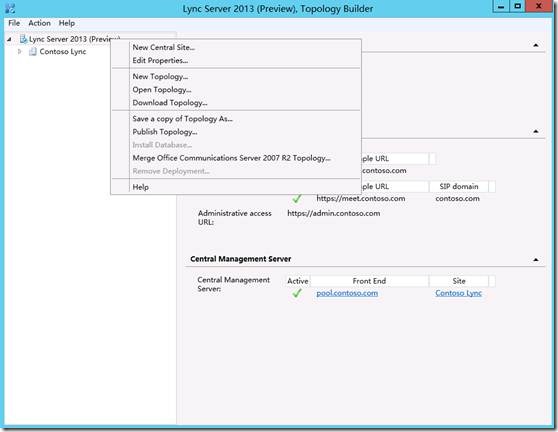This screenshot has height=432, width=558.
Task: Select Contoso Lync in the tree
Action: click(x=63, y=52)
